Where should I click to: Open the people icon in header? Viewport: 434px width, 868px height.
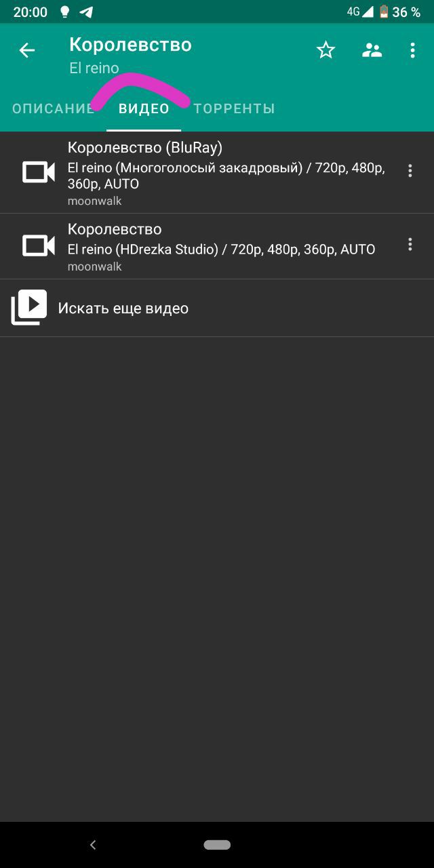coord(372,50)
